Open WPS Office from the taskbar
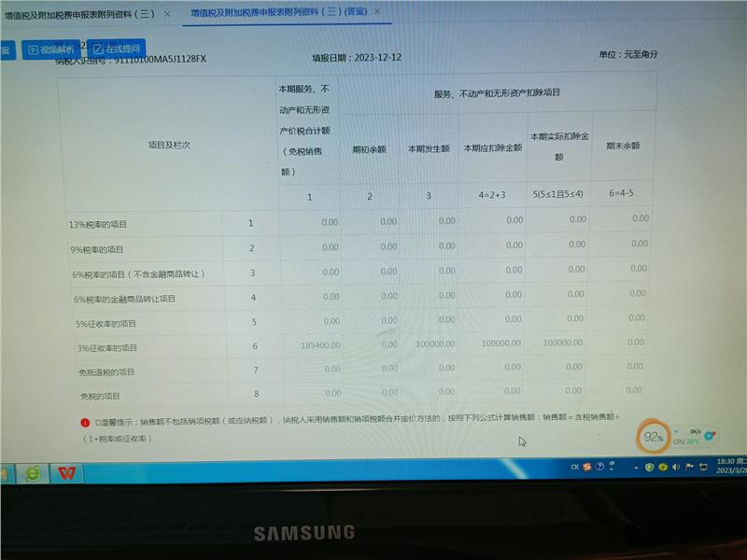 pyautogui.click(x=65, y=472)
